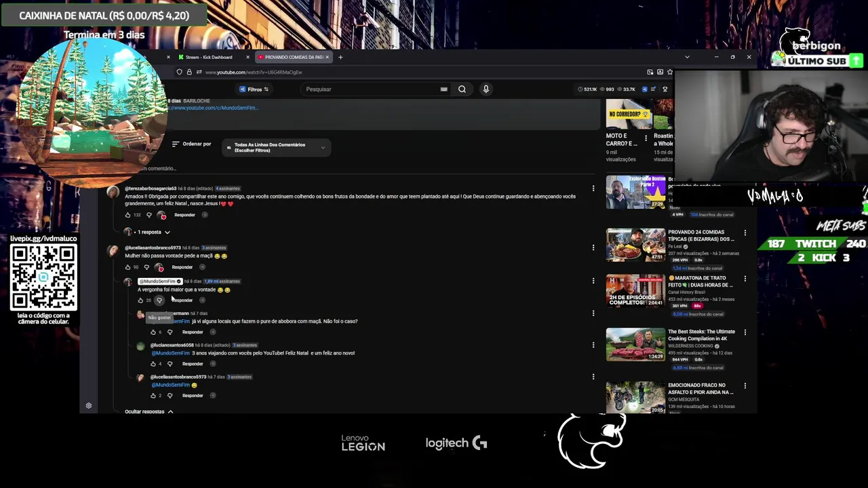
Task: Dislike the reply 'A vergonha foi maior que a vontade'
Action: tap(159, 300)
